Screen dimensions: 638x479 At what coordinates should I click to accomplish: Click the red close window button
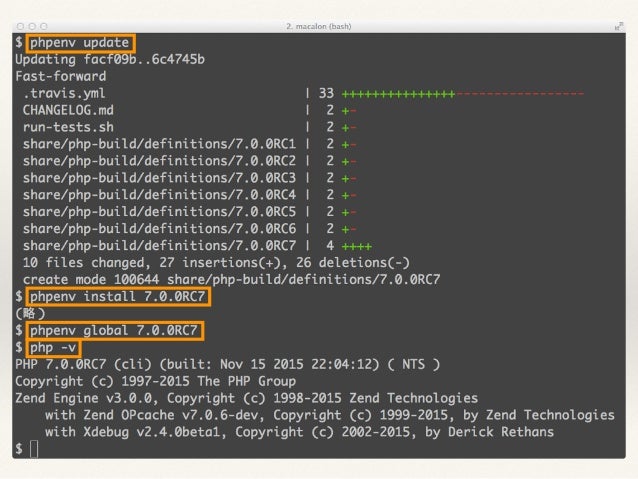pos(20,26)
